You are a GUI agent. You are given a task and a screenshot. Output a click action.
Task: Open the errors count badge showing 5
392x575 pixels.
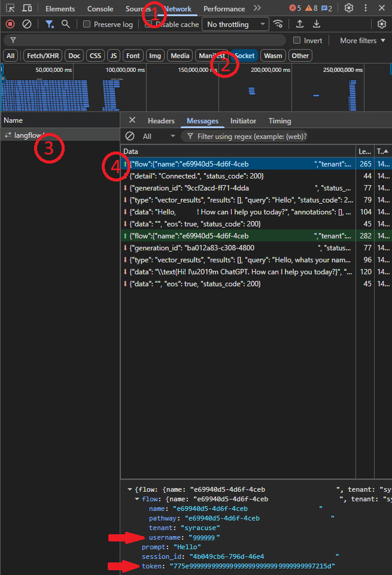pos(295,8)
